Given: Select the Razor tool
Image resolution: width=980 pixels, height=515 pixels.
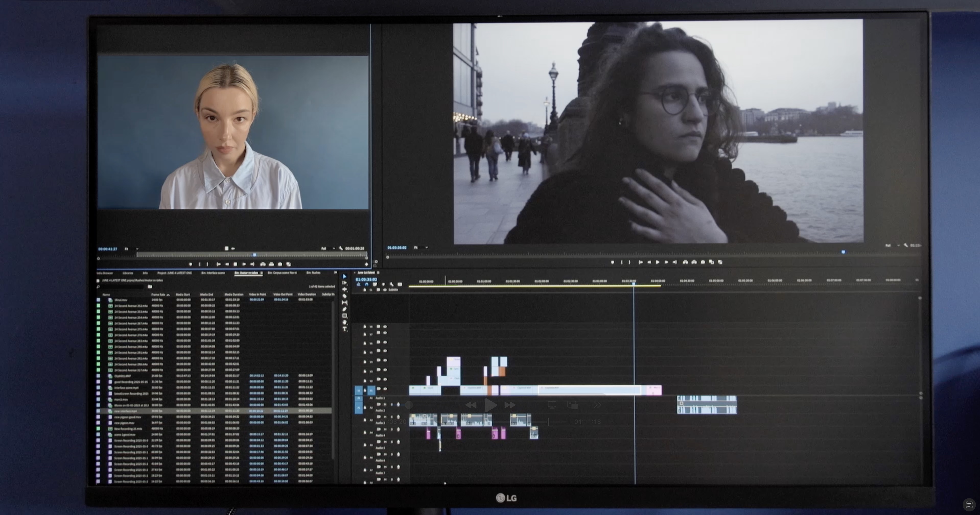Looking at the screenshot, I should click(x=345, y=296).
